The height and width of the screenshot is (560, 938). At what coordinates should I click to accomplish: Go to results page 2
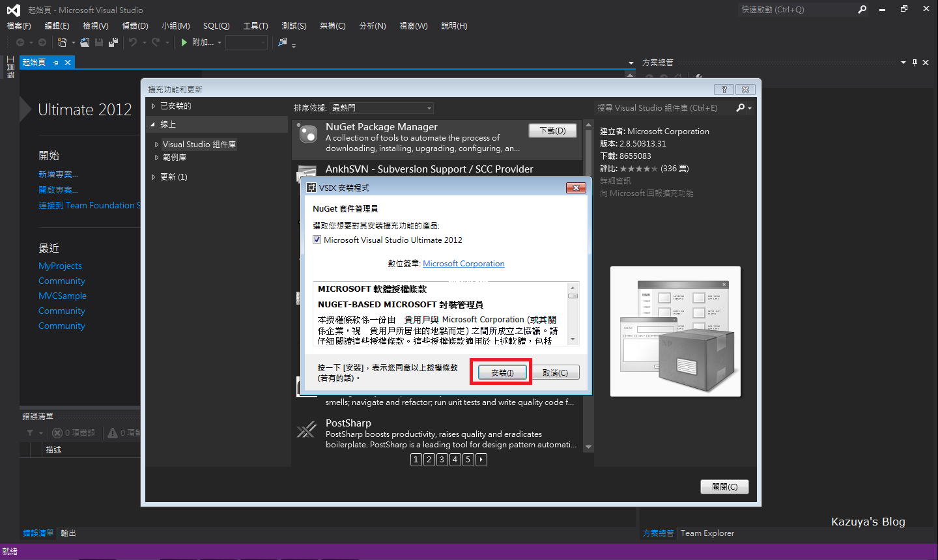pos(429,460)
